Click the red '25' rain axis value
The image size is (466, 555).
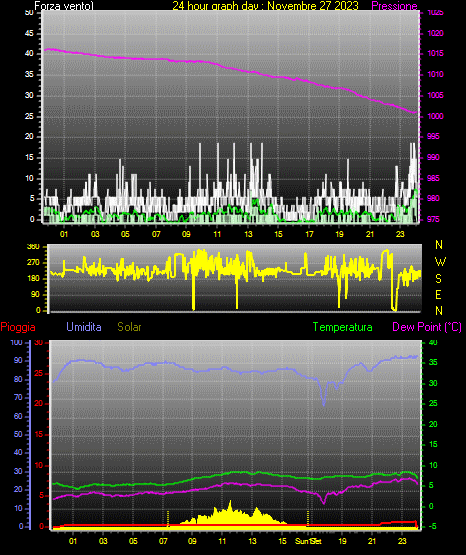tap(39, 373)
